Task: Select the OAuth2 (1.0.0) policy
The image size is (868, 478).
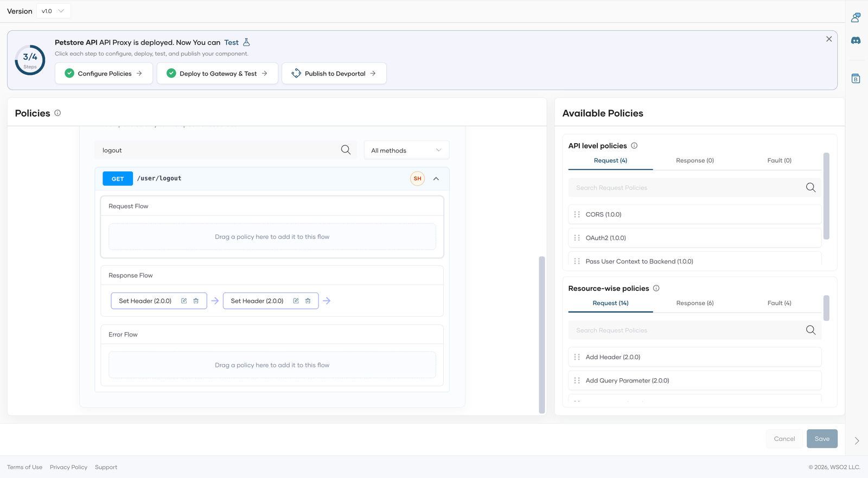Action: pyautogui.click(x=695, y=238)
